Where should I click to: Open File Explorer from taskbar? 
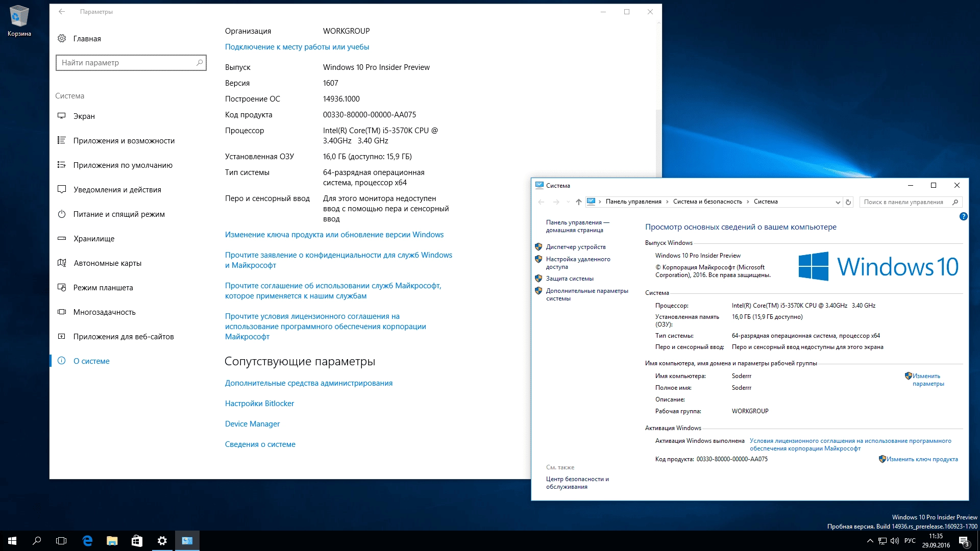tap(112, 541)
